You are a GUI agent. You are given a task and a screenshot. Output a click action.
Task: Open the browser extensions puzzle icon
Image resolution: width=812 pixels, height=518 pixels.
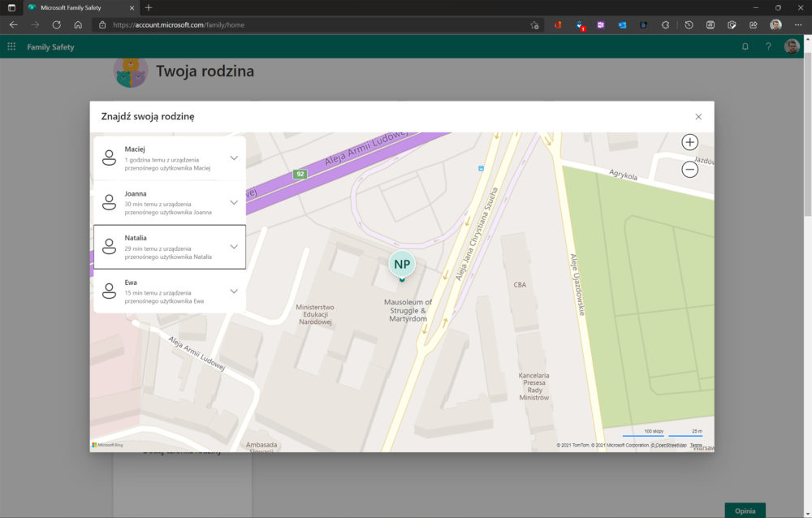(x=666, y=25)
